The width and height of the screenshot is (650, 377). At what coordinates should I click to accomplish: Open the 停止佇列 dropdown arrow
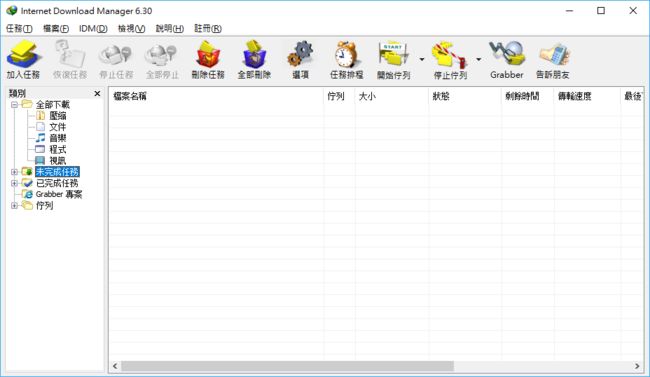coord(478,59)
